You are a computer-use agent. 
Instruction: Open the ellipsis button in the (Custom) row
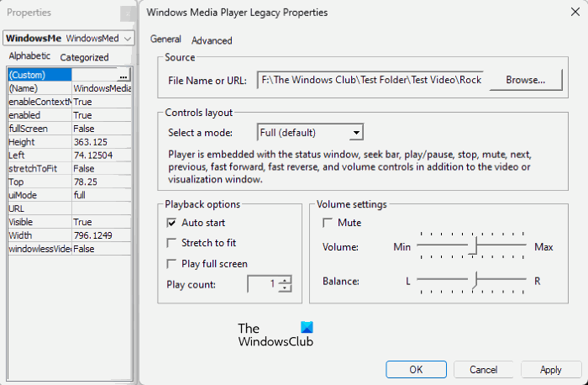click(x=123, y=75)
